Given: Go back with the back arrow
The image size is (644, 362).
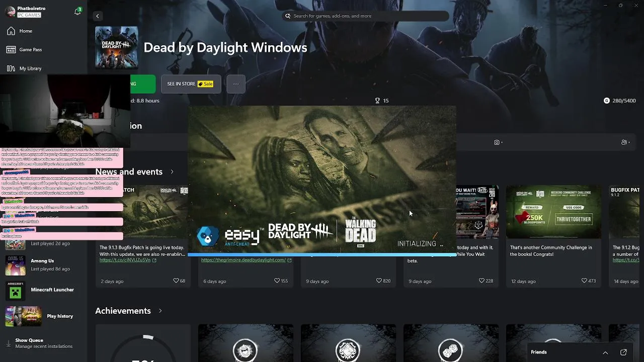Looking at the screenshot, I should [x=98, y=16].
